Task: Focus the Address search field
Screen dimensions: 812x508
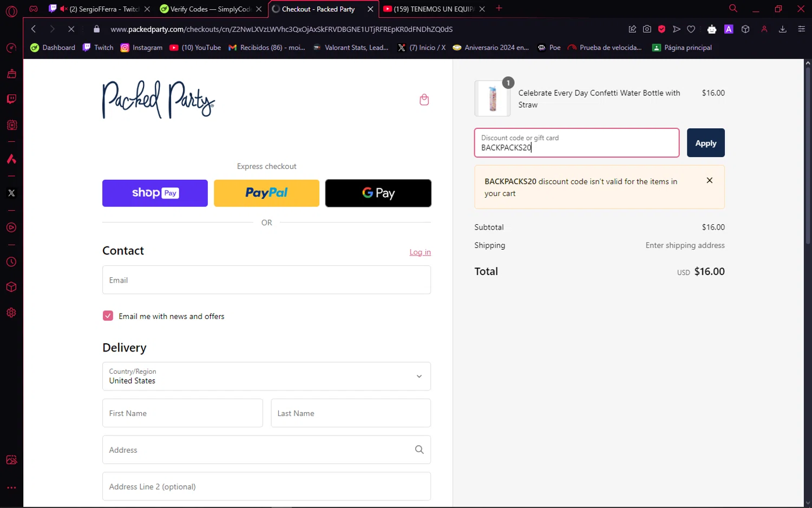Action: click(266, 450)
